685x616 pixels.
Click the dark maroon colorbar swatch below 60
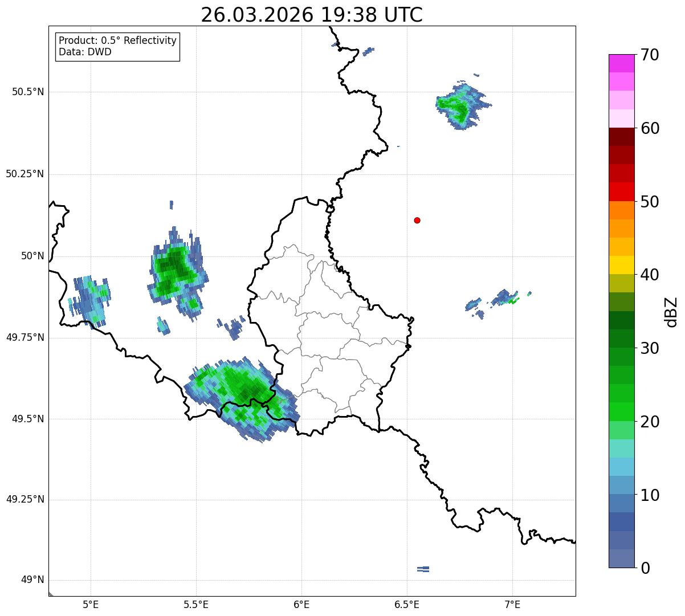(621, 137)
